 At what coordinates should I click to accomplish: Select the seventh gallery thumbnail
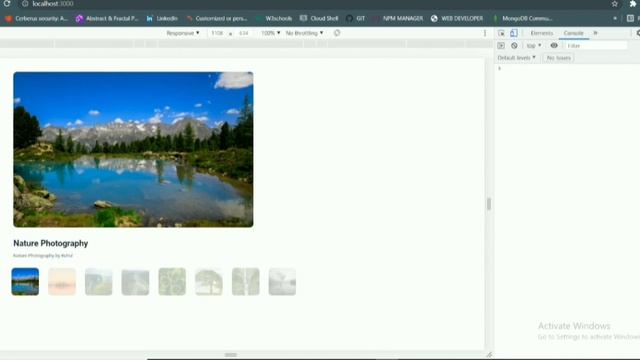point(246,282)
